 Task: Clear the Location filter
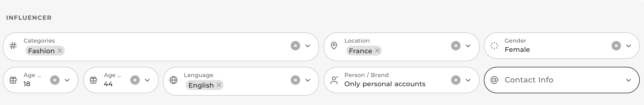tap(455, 46)
